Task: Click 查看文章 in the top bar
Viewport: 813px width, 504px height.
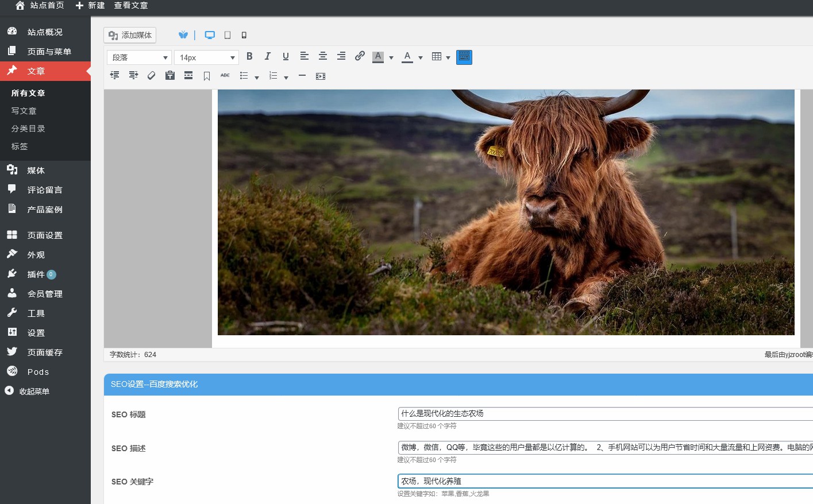Action: [x=131, y=6]
